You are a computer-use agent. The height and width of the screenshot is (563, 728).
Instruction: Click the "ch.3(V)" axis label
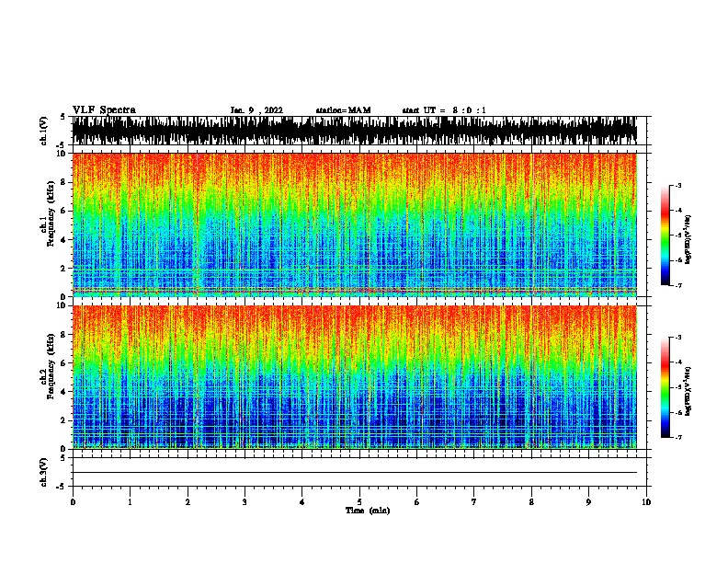coord(43,472)
